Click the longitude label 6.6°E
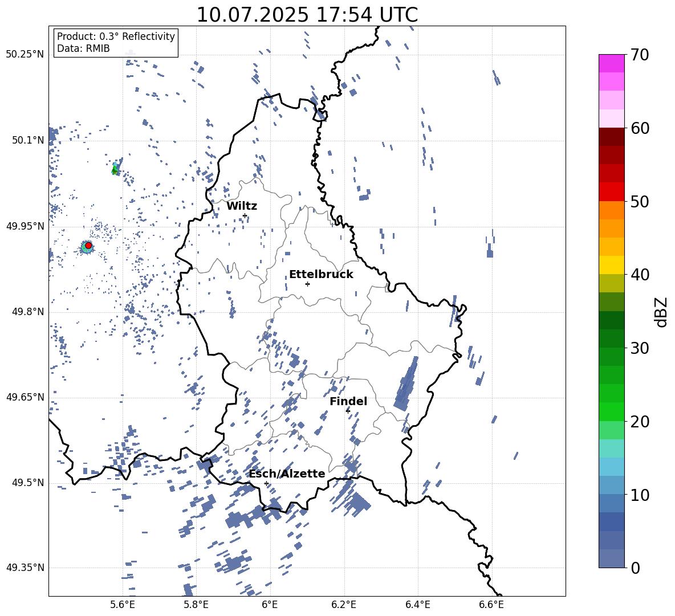Viewport: 675px width, 616px height. coord(491,605)
